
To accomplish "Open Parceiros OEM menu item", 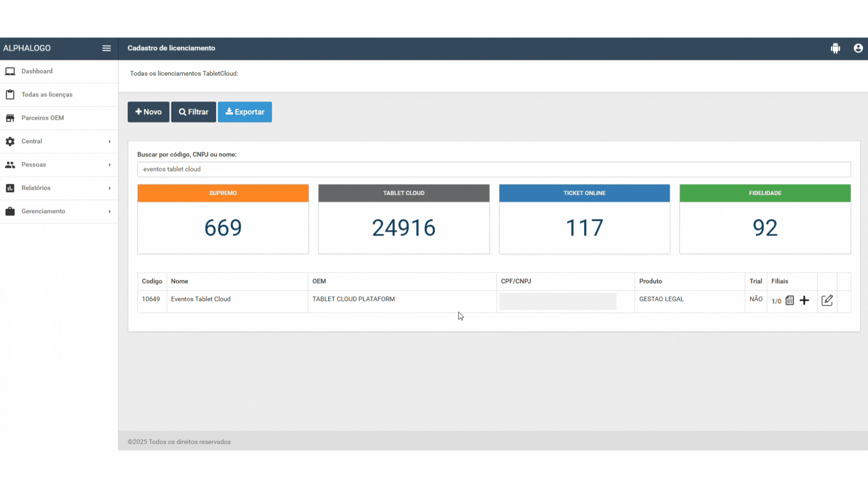I will tap(42, 118).
